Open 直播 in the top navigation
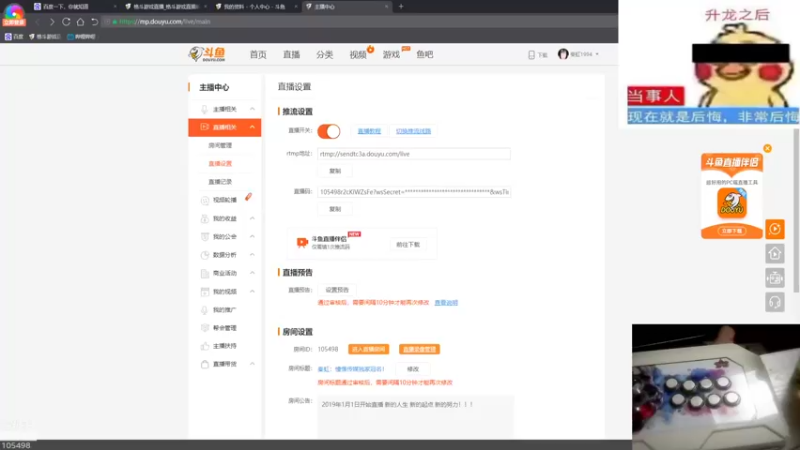 (x=291, y=55)
